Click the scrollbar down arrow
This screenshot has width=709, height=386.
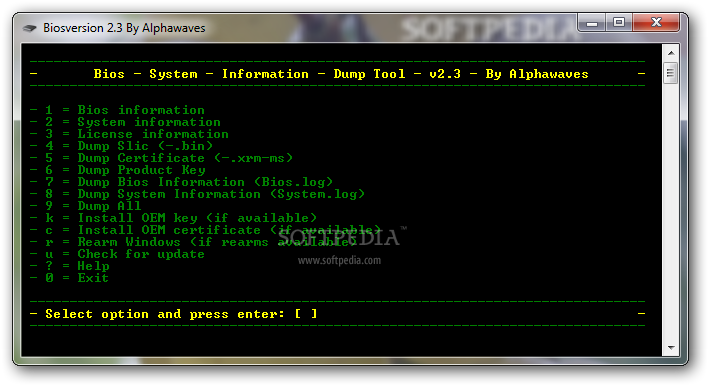point(671,348)
